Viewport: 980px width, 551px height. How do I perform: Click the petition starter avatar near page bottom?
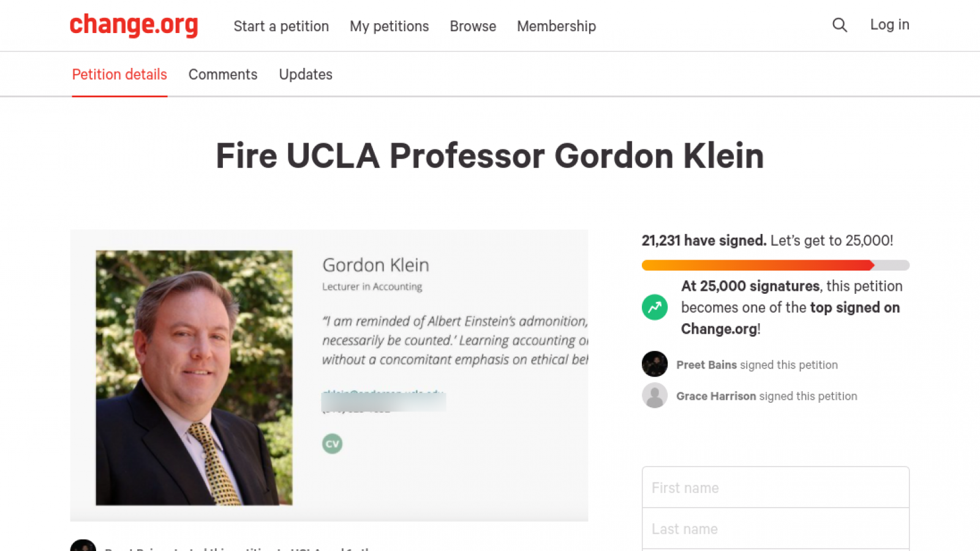pos(83,544)
